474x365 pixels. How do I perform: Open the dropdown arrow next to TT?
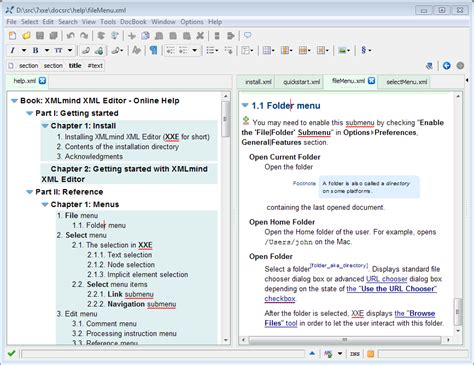point(70,50)
